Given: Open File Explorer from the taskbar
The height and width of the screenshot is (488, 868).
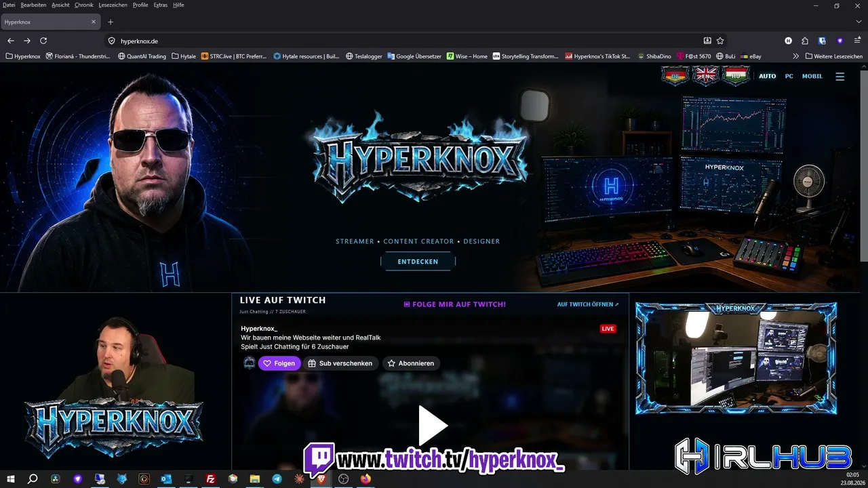Looking at the screenshot, I should tap(255, 479).
